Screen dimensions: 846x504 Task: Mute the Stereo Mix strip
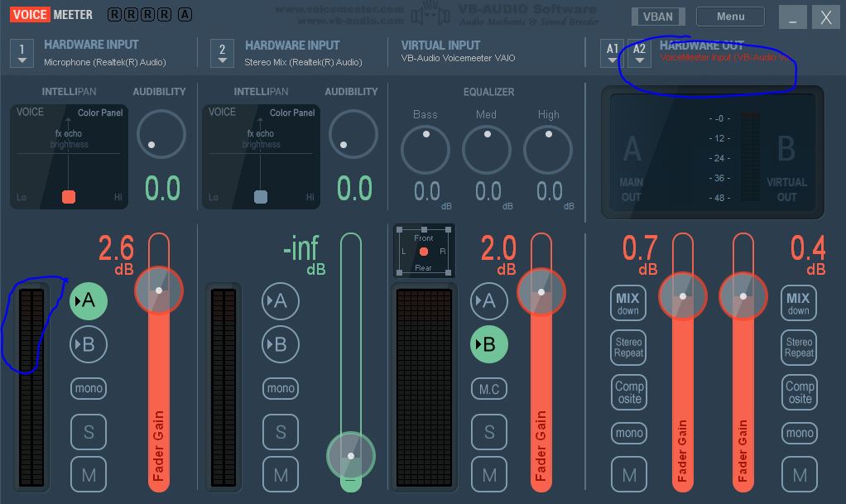pos(281,475)
